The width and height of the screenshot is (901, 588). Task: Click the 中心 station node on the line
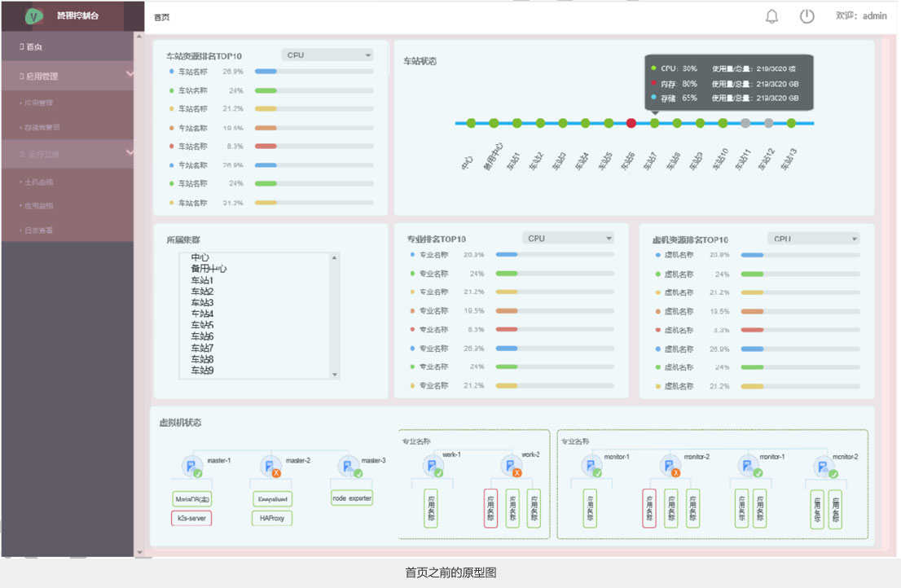tap(471, 123)
